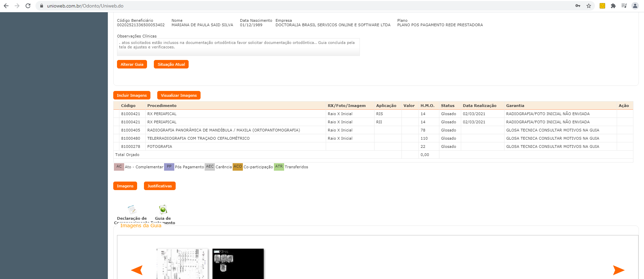The image size is (644, 279).
Task: Click the orange previous image arrow
Action: point(137,270)
